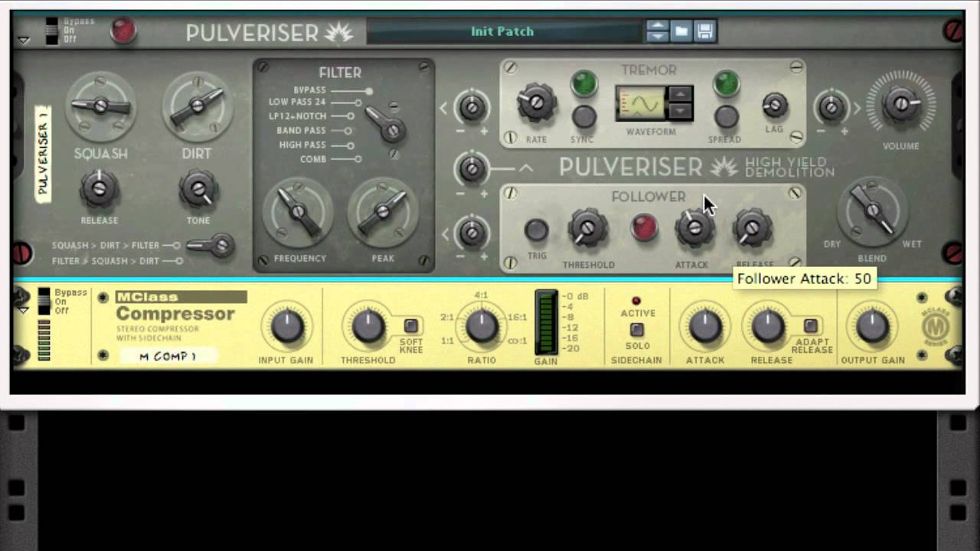Click the Follower Release knob
Image resolution: width=980 pixels, height=551 pixels.
752,228
